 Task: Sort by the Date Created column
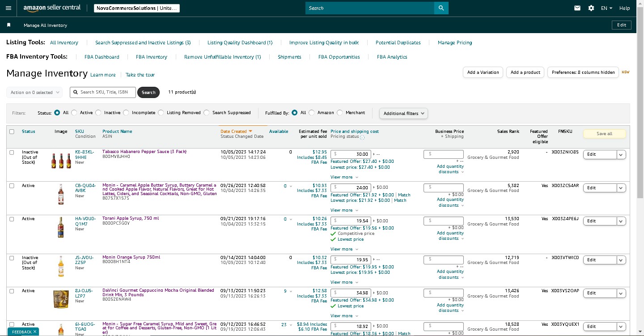(236, 132)
